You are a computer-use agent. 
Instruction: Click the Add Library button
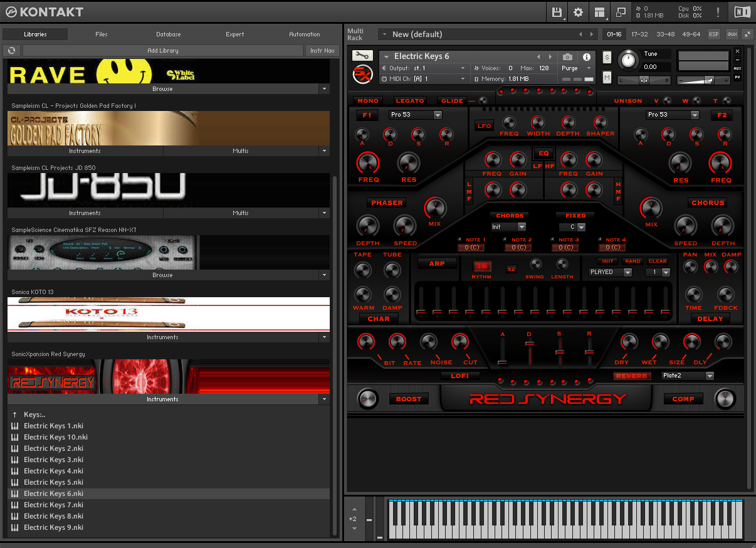tap(163, 50)
